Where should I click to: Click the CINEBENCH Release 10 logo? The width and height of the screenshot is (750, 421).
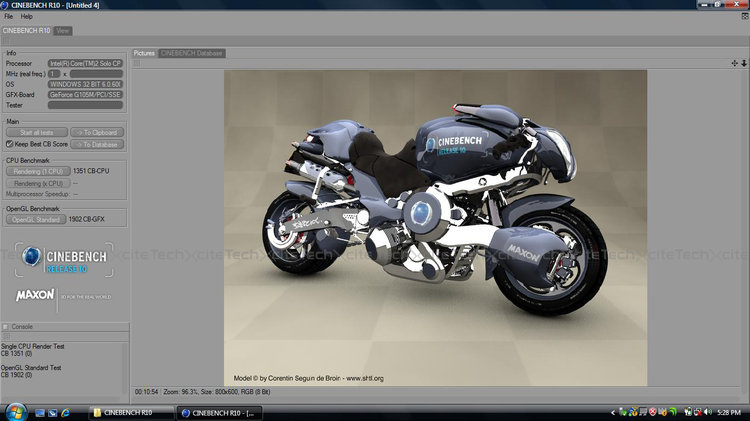point(65,260)
